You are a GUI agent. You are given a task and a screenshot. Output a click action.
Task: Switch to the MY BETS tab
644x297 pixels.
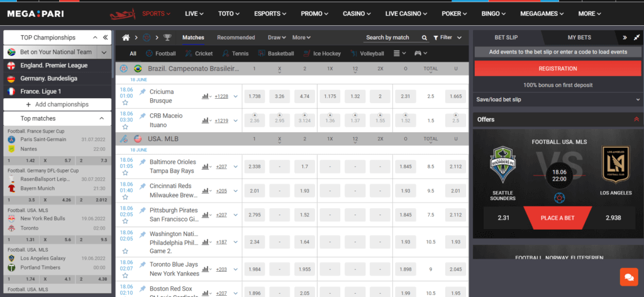pyautogui.click(x=579, y=37)
